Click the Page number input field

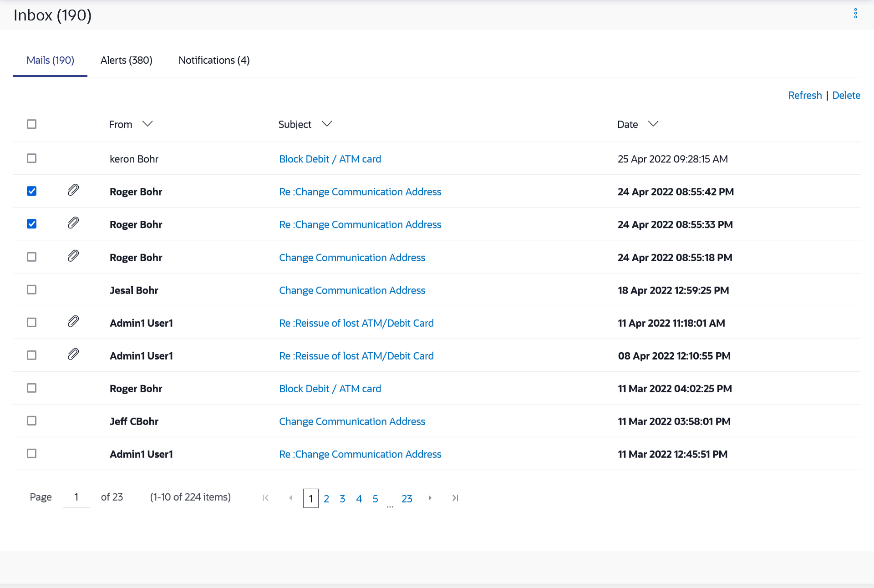76,497
